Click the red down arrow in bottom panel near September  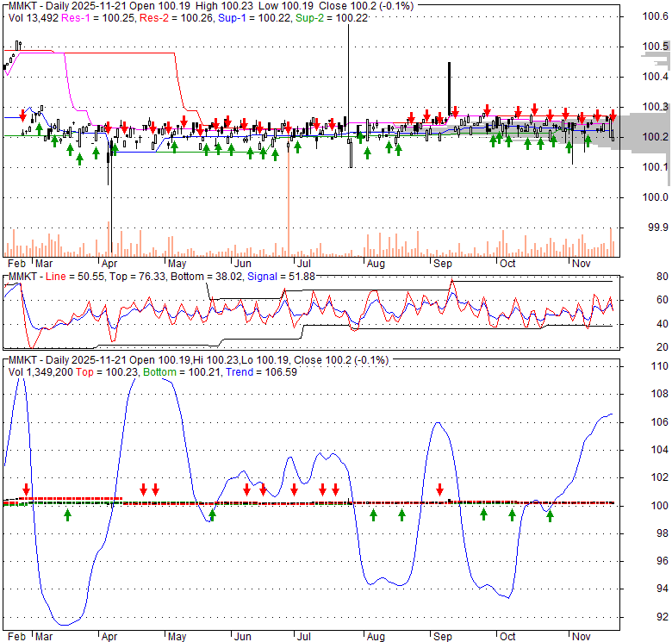pyautogui.click(x=440, y=489)
